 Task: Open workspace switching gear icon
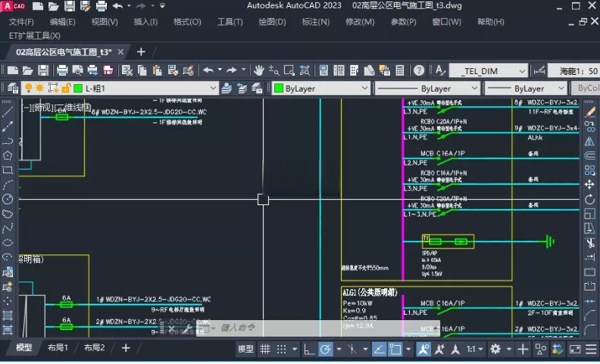pos(495,349)
